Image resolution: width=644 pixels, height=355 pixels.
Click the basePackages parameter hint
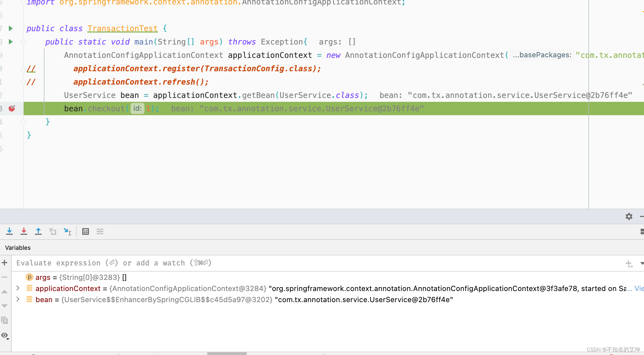click(542, 55)
